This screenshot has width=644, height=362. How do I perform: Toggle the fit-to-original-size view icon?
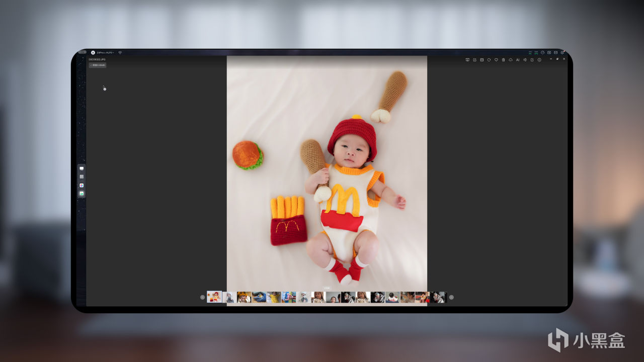pyautogui.click(x=481, y=60)
